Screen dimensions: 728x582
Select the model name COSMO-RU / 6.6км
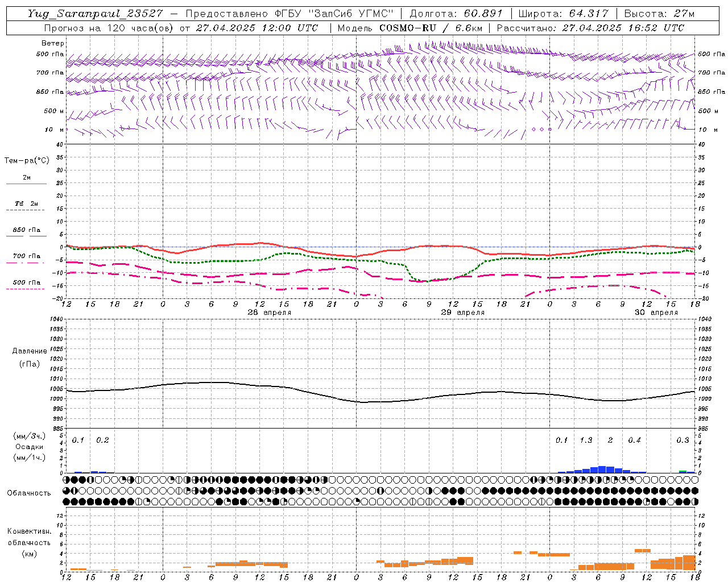430,28
